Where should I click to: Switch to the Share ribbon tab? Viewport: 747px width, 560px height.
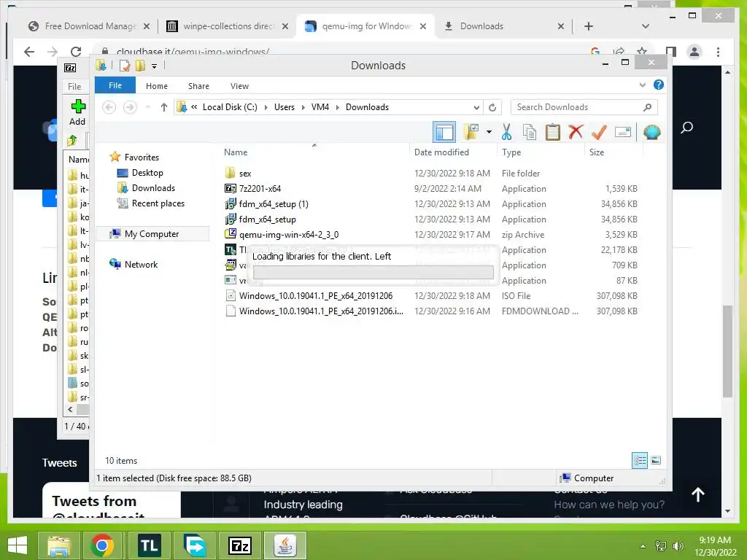pyautogui.click(x=198, y=86)
